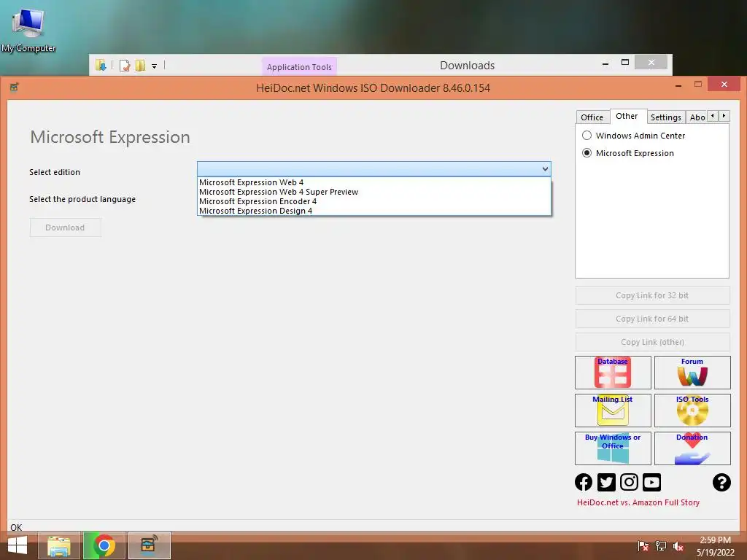747x560 pixels.
Task: Minimize the ISO Downloader window
Action: click(x=678, y=85)
